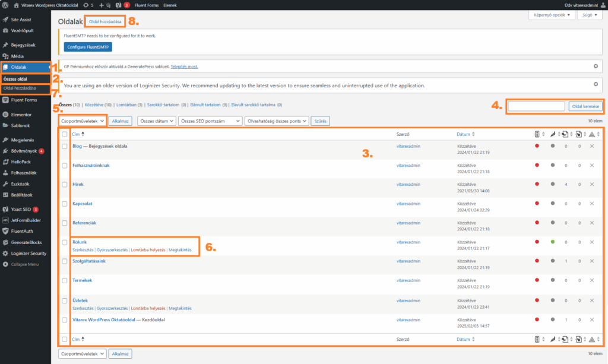
Task: Open Loginizer Security from the sidebar
Action: tap(28, 253)
